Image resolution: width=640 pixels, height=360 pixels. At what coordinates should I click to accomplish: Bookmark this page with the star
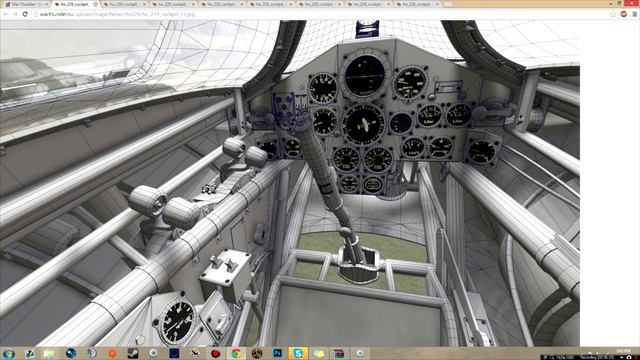(x=613, y=14)
